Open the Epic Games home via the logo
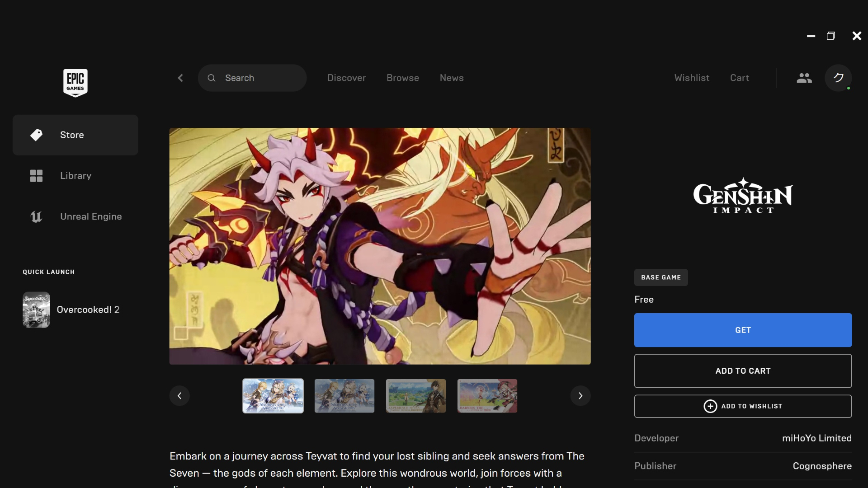 tap(75, 83)
